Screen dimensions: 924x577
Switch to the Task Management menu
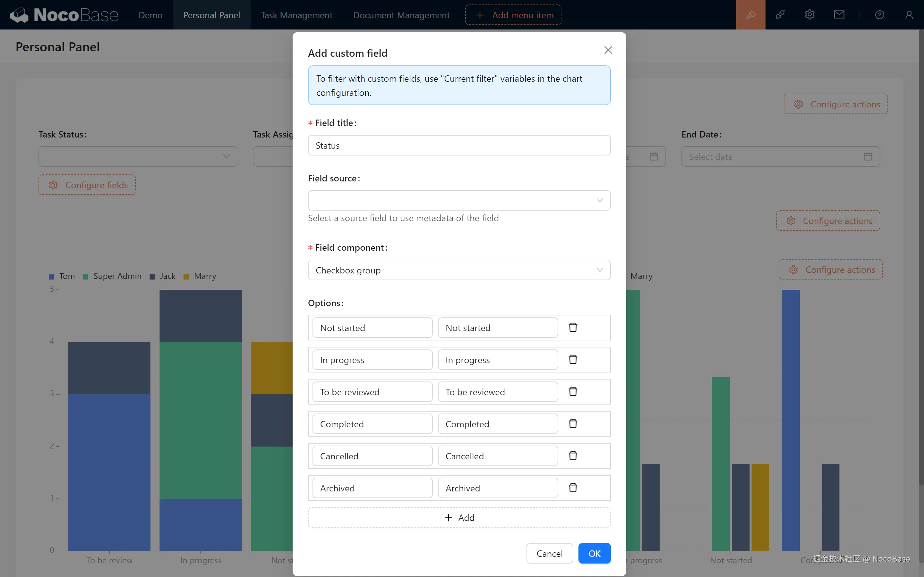[x=296, y=15]
